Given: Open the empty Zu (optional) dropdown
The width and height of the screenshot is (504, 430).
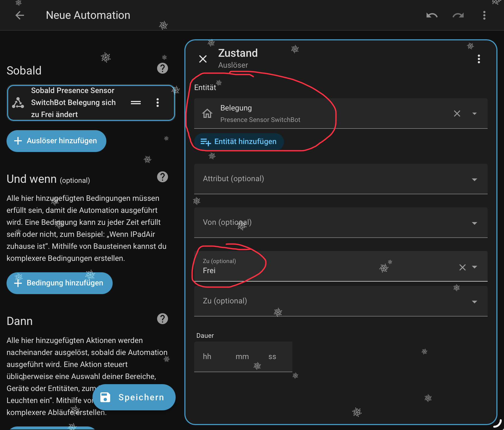Looking at the screenshot, I should click(474, 301).
